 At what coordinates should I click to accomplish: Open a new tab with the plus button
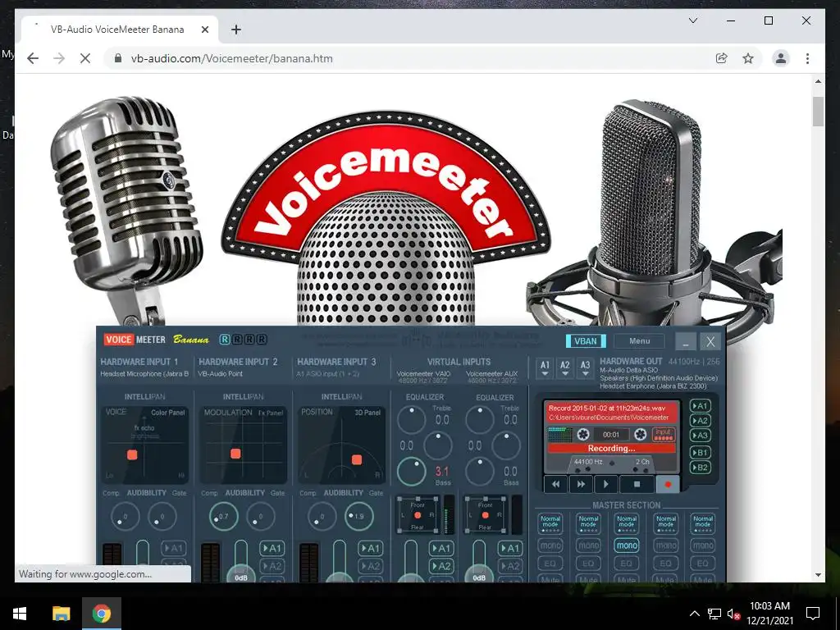click(x=236, y=30)
